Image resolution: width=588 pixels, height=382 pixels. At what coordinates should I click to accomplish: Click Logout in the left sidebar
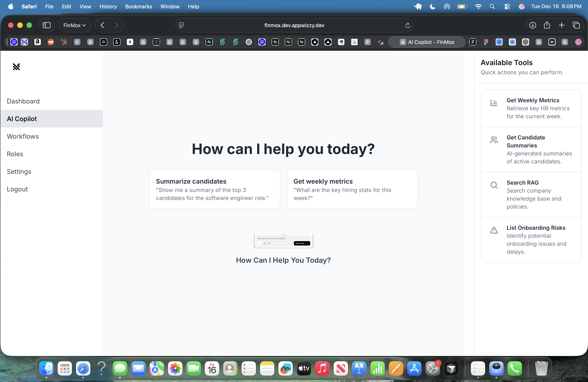[17, 189]
